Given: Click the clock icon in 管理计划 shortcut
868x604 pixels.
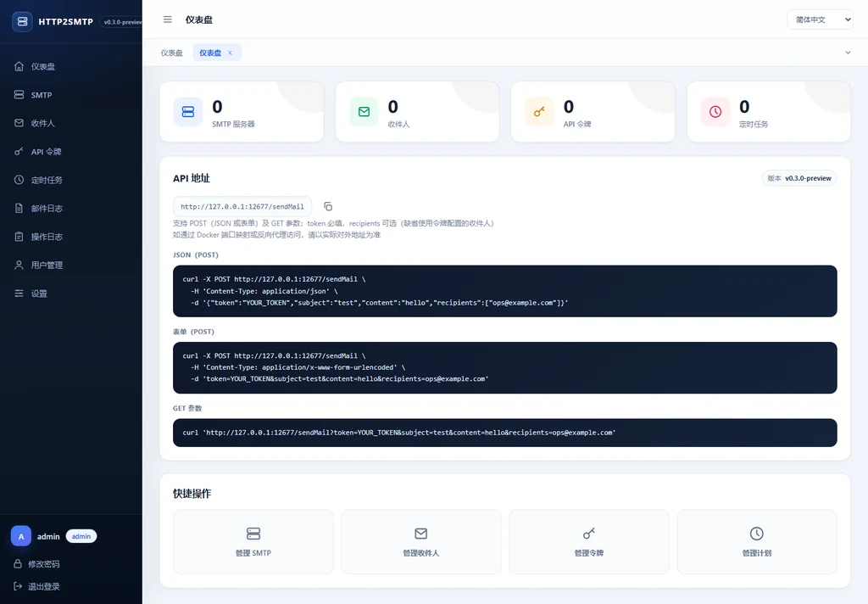Looking at the screenshot, I should point(757,534).
